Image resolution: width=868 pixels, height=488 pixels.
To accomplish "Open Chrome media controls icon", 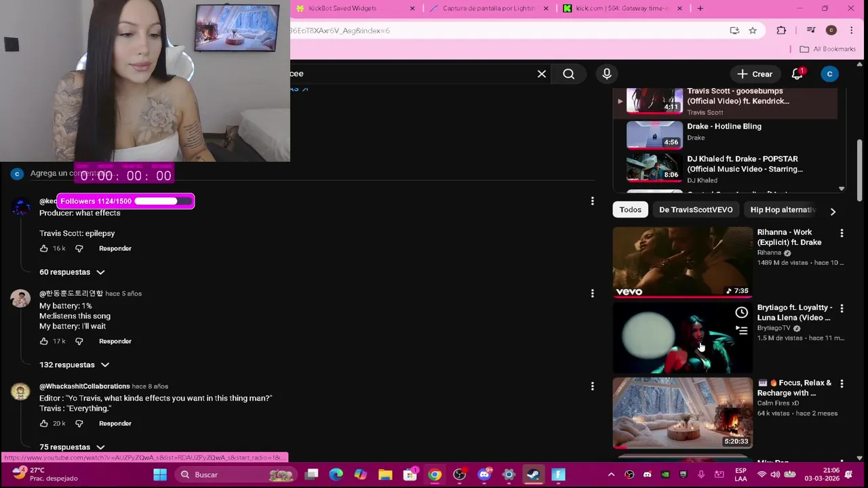I will coord(811,30).
